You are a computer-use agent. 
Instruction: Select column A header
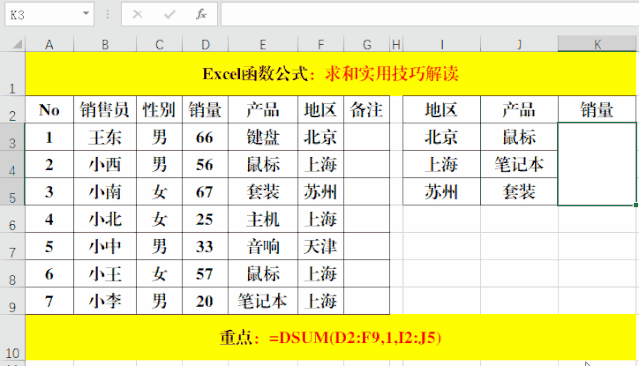pos(49,44)
